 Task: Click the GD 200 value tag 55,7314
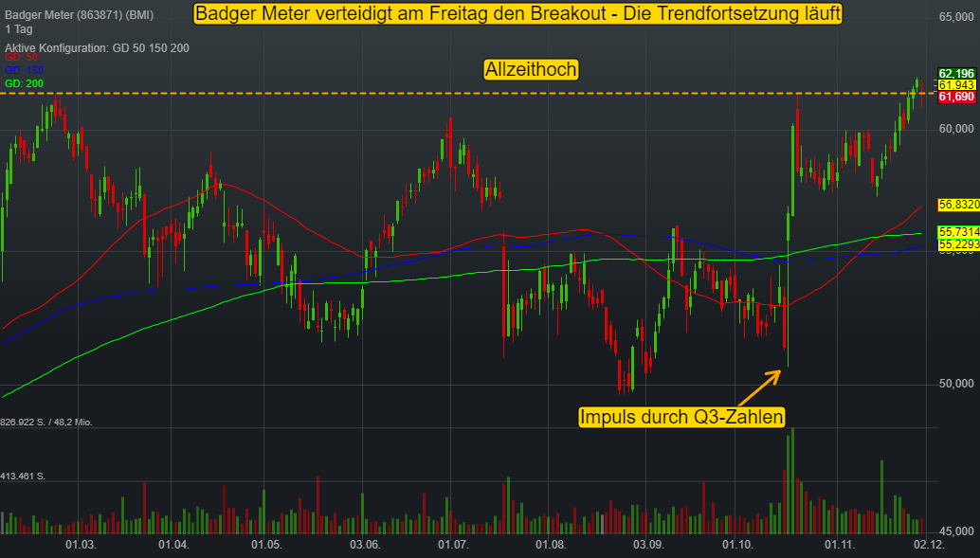point(959,232)
